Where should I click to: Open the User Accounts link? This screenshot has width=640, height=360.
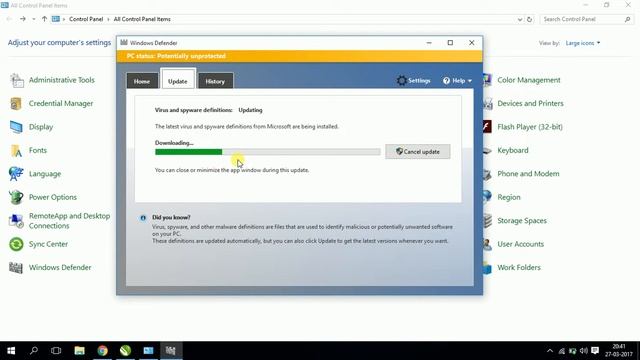[x=520, y=244]
